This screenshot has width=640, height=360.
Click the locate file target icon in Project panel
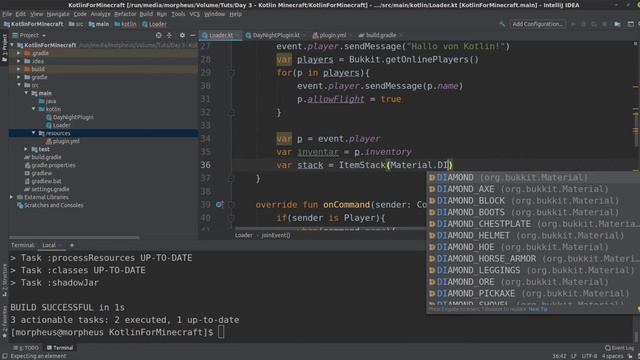pos(158,36)
